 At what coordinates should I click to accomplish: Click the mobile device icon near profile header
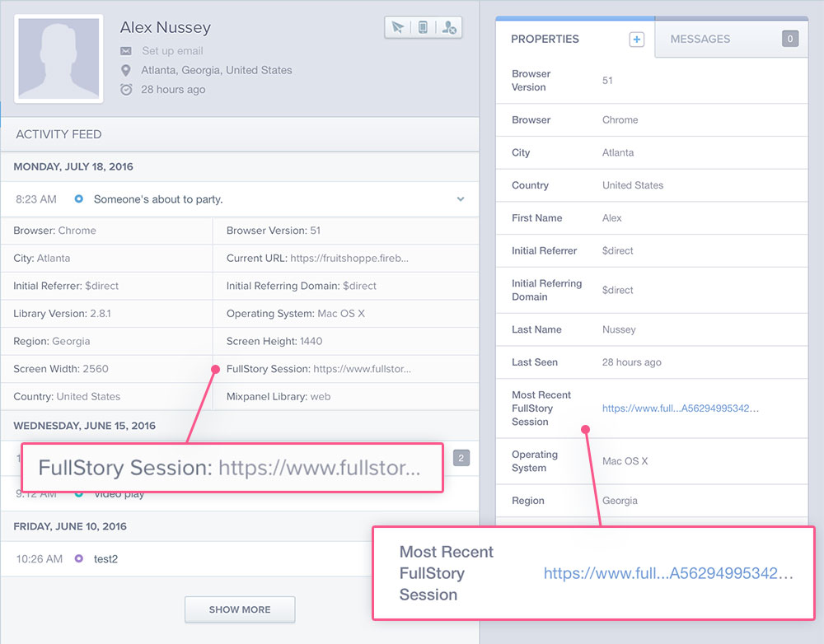[423, 26]
